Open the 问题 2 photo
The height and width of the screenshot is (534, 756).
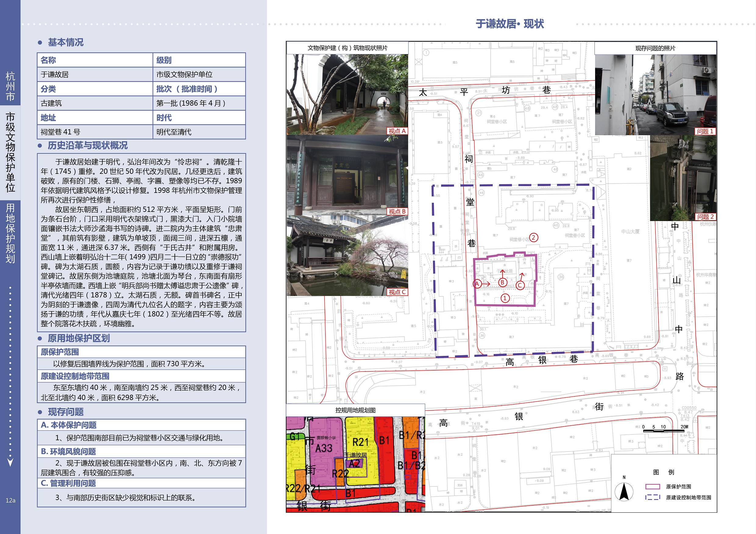pos(683,178)
